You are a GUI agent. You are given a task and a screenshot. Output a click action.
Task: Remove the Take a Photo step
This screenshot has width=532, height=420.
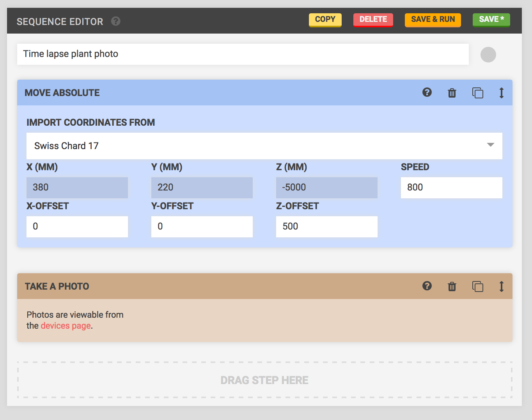452,287
